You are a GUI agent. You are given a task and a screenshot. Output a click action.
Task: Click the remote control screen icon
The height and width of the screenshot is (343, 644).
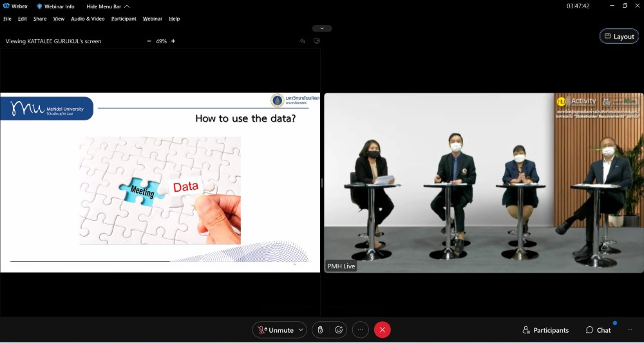[x=316, y=41]
